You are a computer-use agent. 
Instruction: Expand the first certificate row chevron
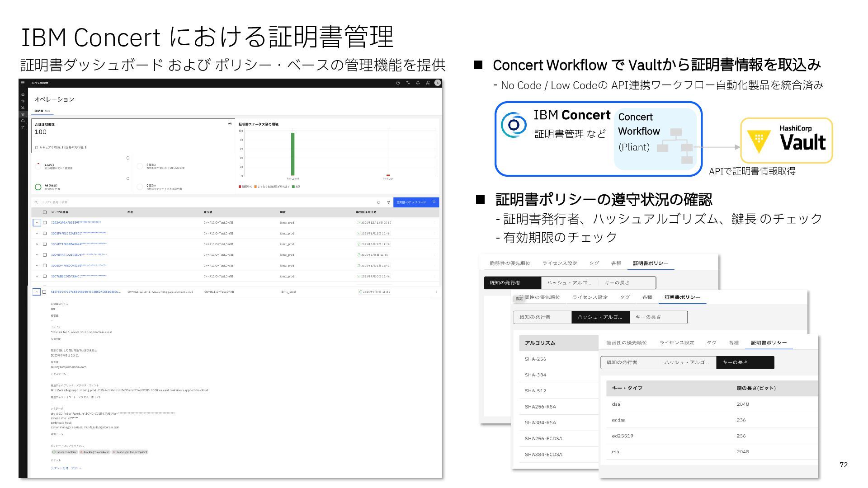(37, 222)
